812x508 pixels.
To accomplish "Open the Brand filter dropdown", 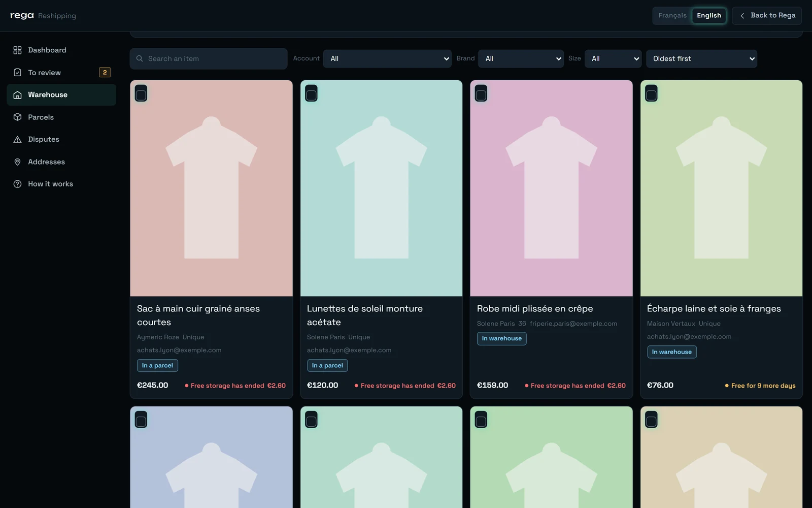I will (521, 59).
